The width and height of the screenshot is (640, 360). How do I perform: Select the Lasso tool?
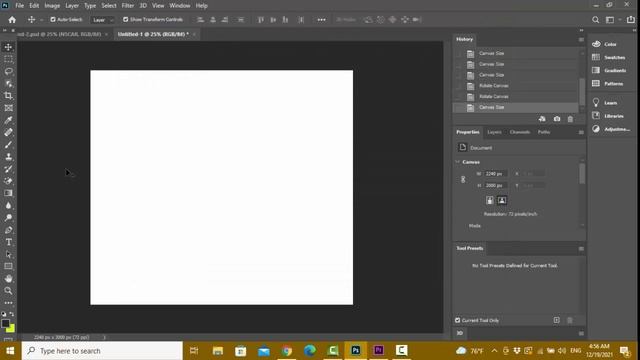[8, 71]
